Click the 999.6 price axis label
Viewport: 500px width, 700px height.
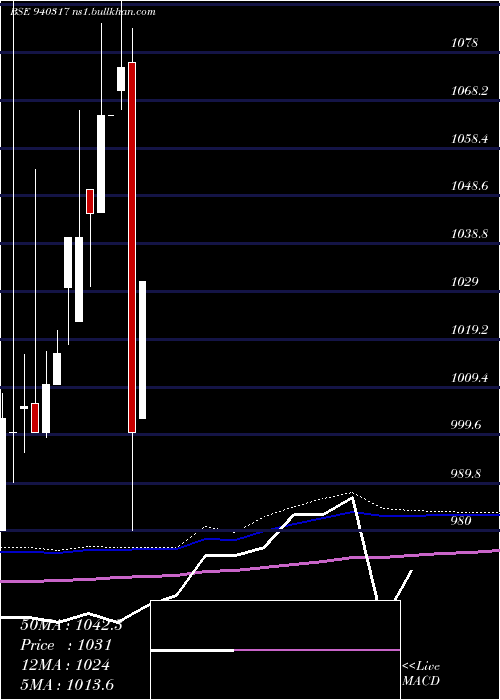[x=467, y=425]
